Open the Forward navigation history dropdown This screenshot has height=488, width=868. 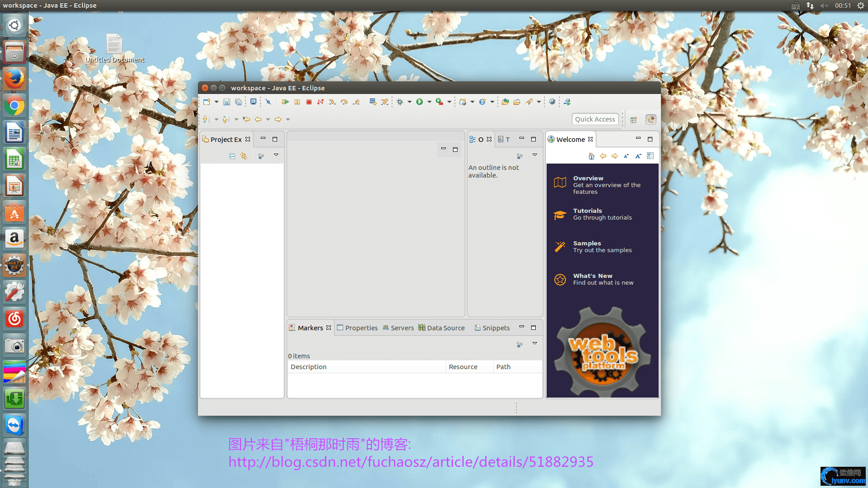(x=288, y=120)
